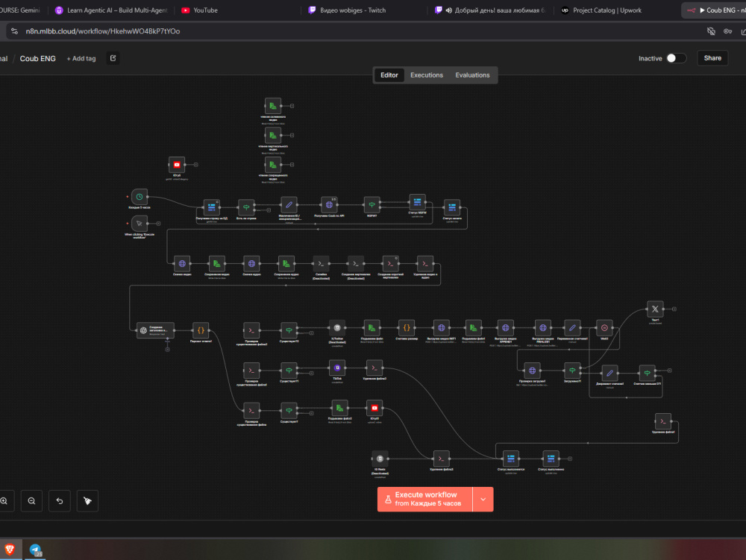746x560 pixels.
Task: Open the Telegram taskbar icon
Action: point(36,550)
